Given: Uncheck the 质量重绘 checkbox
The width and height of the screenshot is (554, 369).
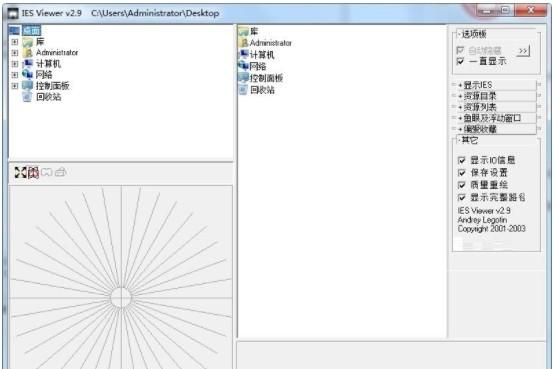Looking at the screenshot, I should (x=462, y=185).
